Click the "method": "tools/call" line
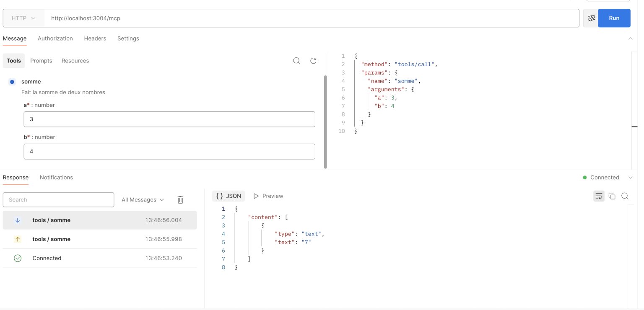The width and height of the screenshot is (644, 310). 399,64
